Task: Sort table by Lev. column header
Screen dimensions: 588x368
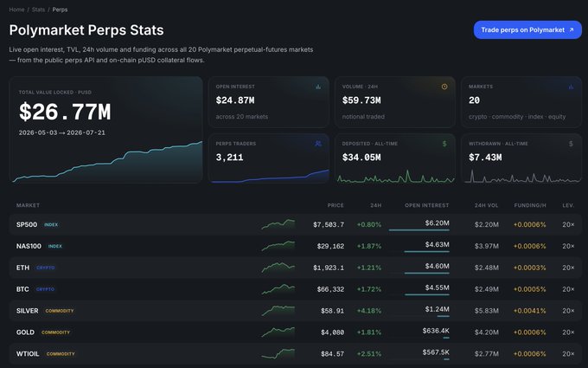Action: pyautogui.click(x=568, y=205)
